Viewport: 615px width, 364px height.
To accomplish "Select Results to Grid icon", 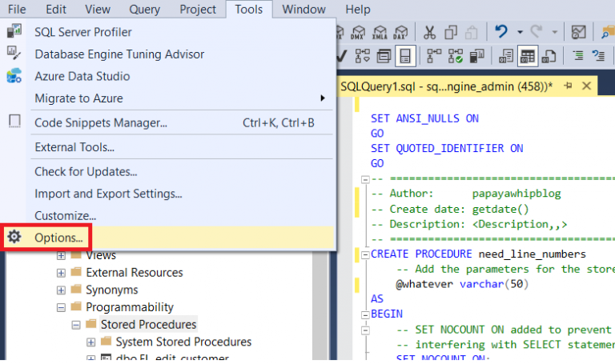I will [x=528, y=57].
